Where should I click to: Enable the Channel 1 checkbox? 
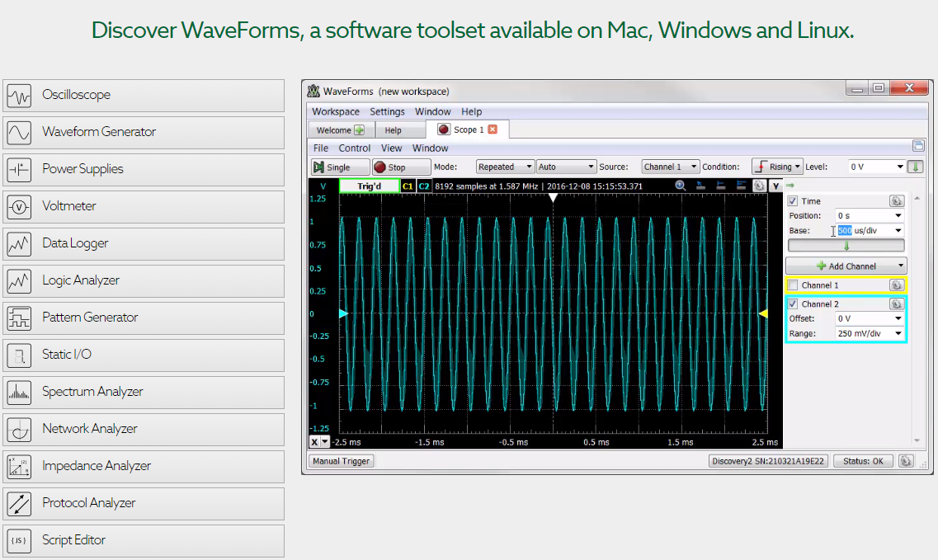coord(793,285)
